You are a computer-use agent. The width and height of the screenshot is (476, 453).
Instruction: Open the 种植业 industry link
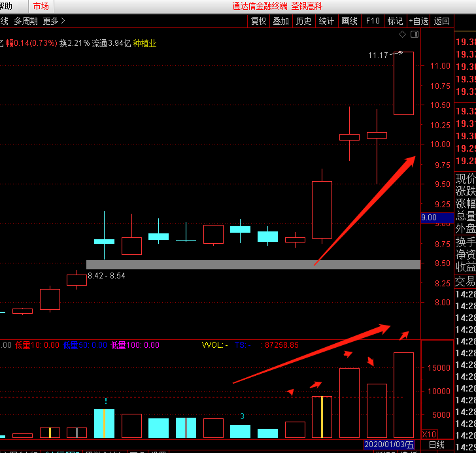144,43
